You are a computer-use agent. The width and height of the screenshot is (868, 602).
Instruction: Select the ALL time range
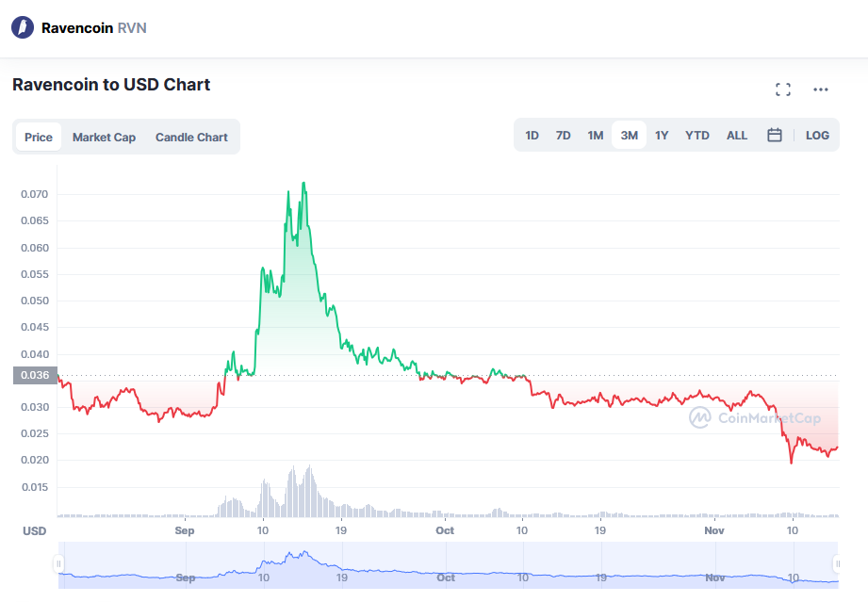737,135
